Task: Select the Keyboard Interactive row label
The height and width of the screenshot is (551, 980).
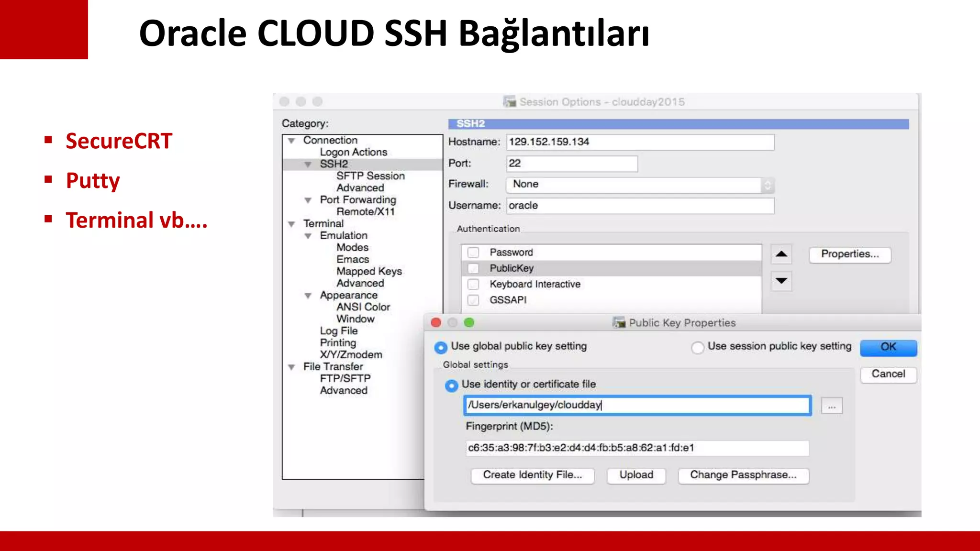Action: (535, 284)
